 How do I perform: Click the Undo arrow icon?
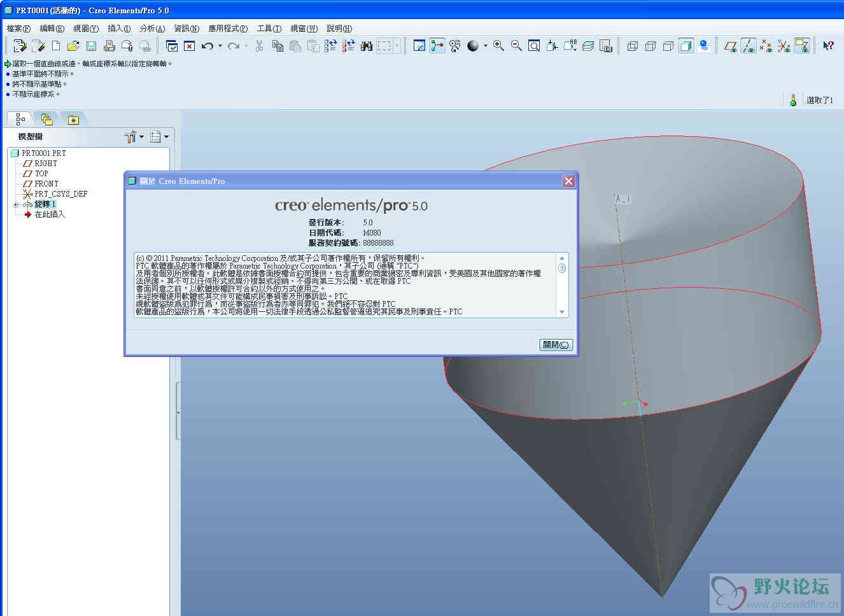pyautogui.click(x=207, y=46)
